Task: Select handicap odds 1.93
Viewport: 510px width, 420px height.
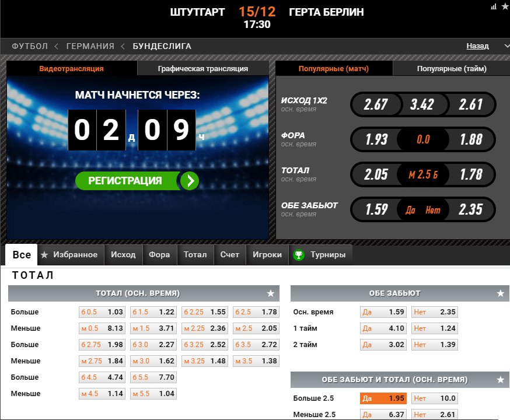Action: pyautogui.click(x=376, y=139)
